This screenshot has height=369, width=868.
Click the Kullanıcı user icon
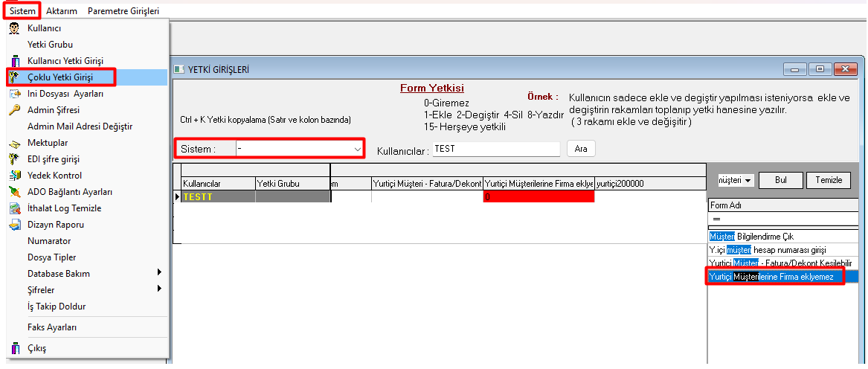coord(13,28)
